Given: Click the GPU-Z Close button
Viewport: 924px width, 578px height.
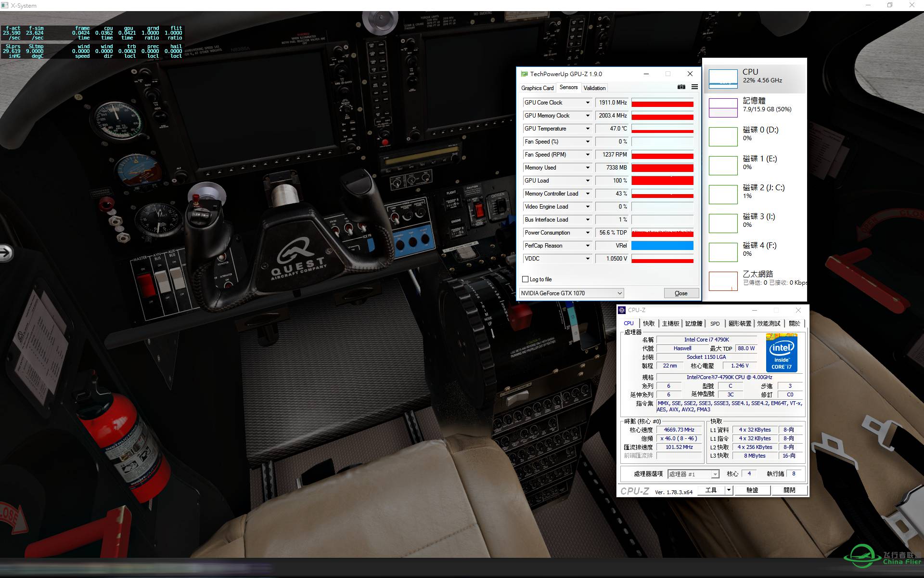Looking at the screenshot, I should tap(681, 293).
